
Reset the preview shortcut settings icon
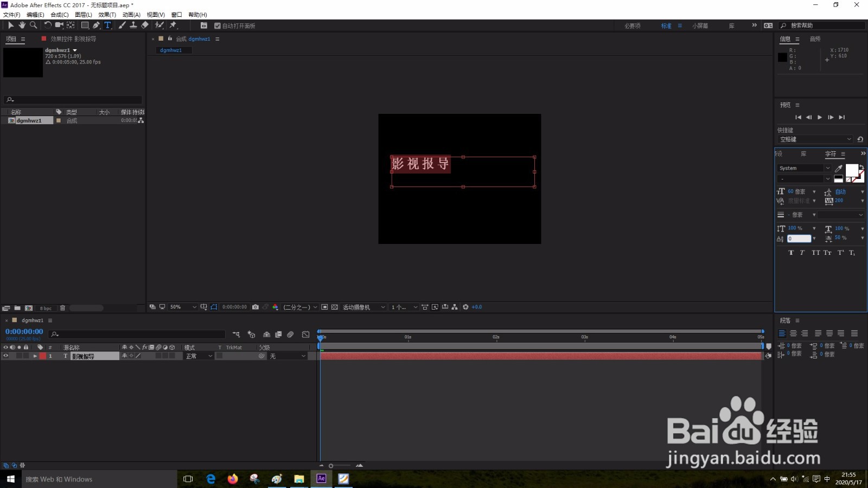pyautogui.click(x=860, y=139)
